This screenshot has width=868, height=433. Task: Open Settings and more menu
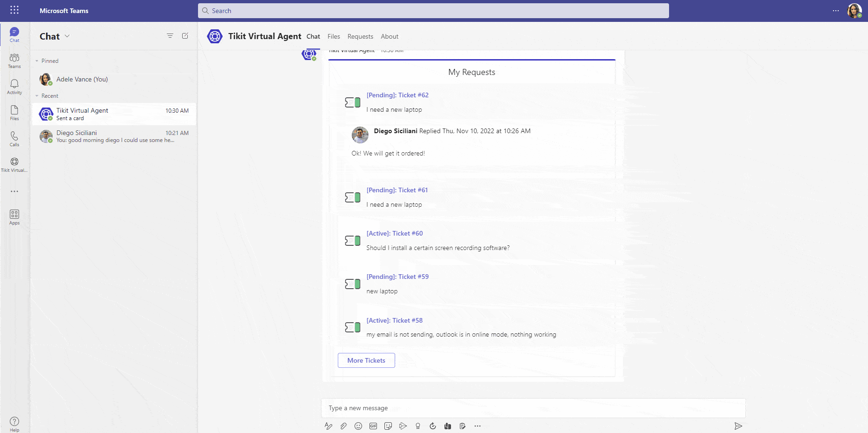tap(836, 11)
